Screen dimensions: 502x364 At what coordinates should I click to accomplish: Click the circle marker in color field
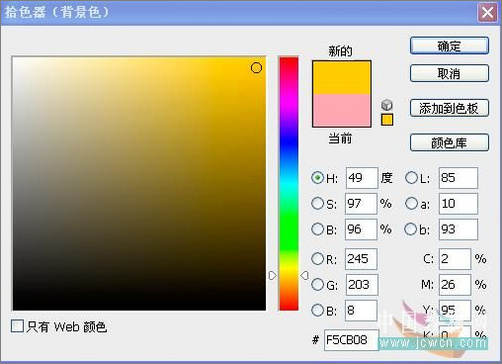point(256,68)
